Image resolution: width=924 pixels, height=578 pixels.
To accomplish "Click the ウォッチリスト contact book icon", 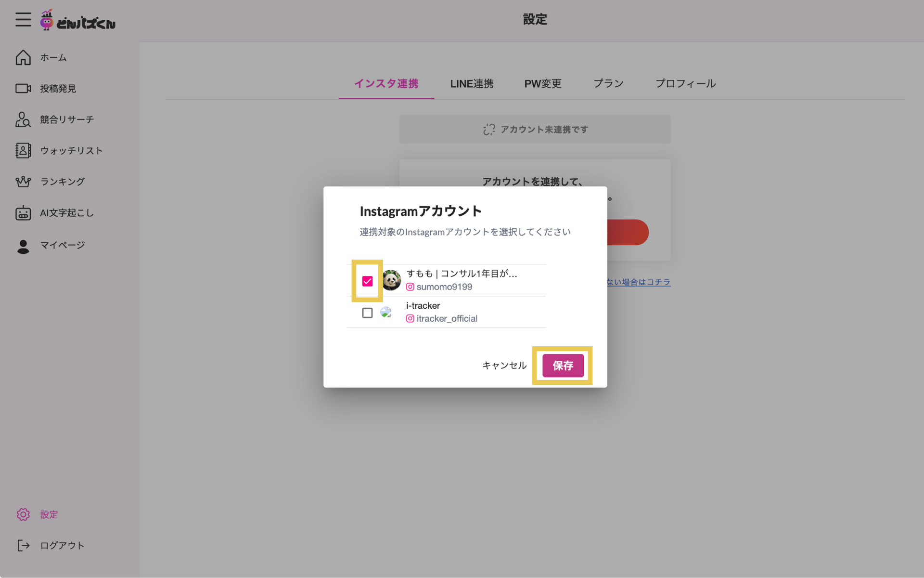I will point(23,150).
